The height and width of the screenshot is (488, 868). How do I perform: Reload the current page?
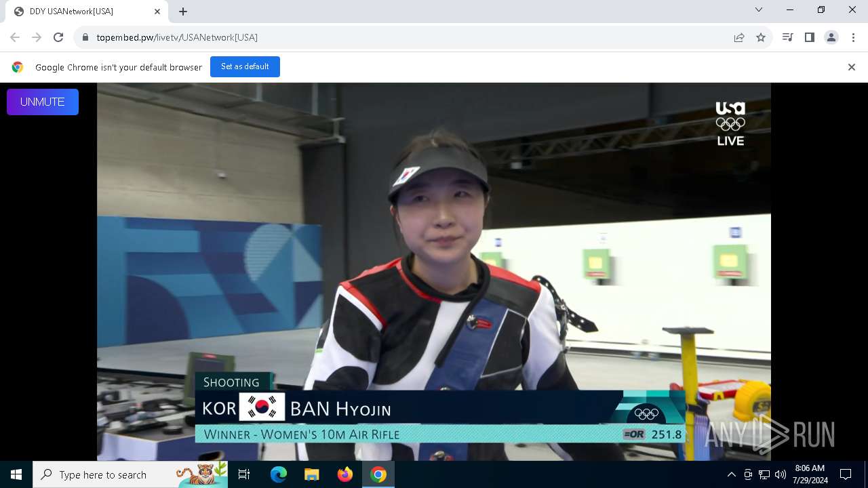pos(58,37)
